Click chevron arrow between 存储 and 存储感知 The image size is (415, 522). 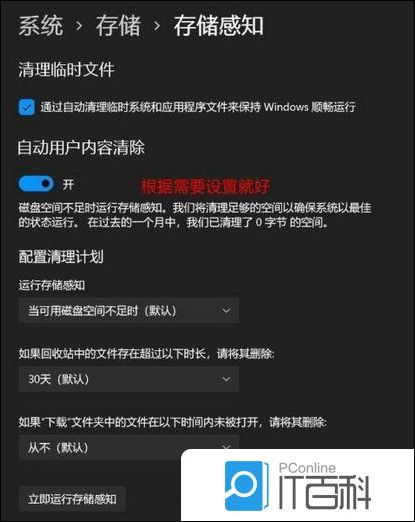pos(157,26)
